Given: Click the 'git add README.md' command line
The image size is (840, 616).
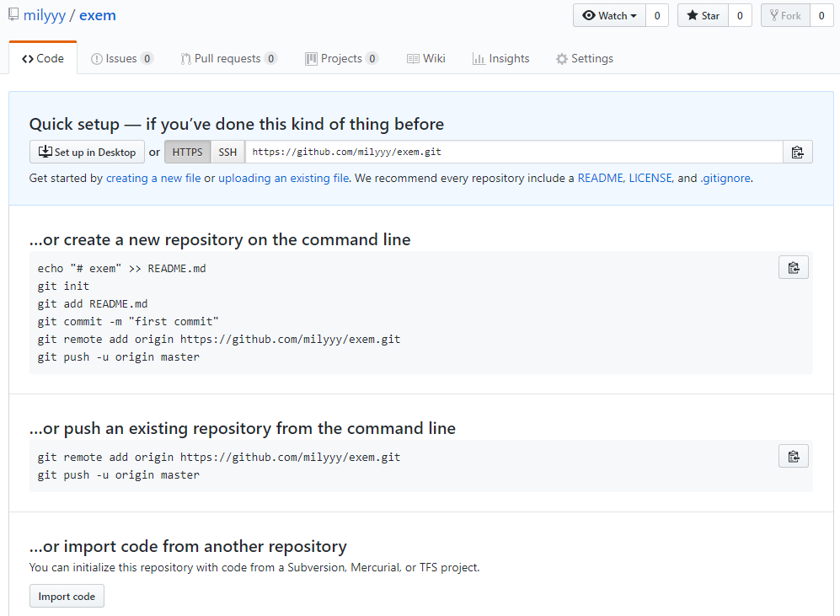Looking at the screenshot, I should 93,303.
